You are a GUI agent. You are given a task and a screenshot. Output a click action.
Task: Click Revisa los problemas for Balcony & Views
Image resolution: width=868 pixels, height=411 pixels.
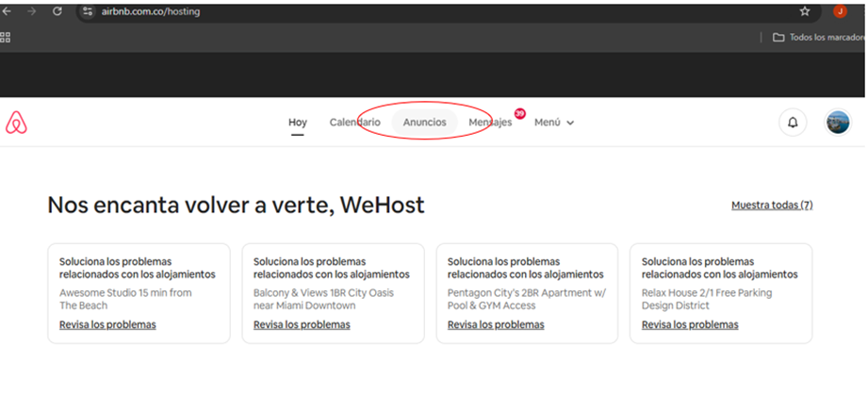pyautogui.click(x=302, y=324)
